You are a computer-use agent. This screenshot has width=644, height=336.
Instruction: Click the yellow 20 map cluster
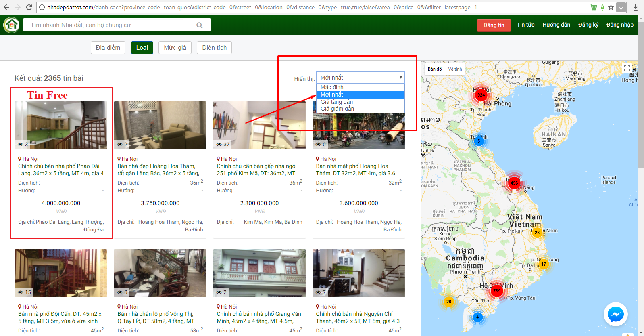(x=449, y=302)
